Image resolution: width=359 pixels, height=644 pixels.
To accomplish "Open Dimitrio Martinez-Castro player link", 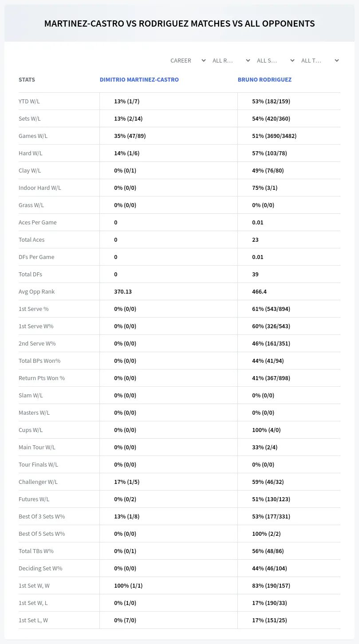I will (139, 80).
